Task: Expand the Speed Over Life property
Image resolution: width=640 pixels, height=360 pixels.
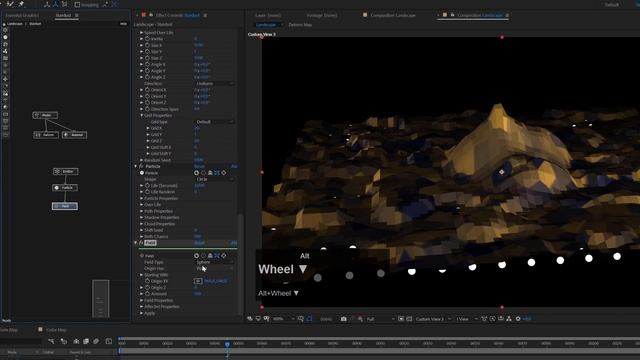Action: click(x=142, y=32)
